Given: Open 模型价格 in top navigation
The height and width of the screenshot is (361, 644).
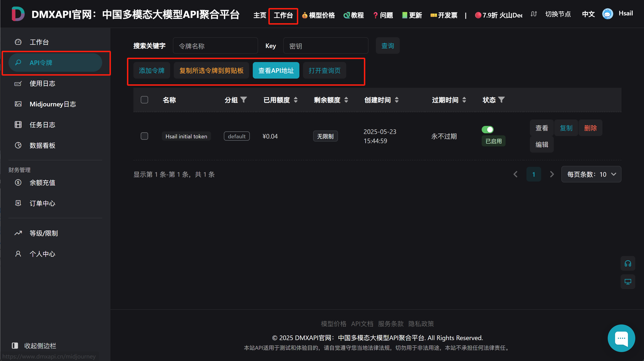Looking at the screenshot, I should pyautogui.click(x=318, y=15).
